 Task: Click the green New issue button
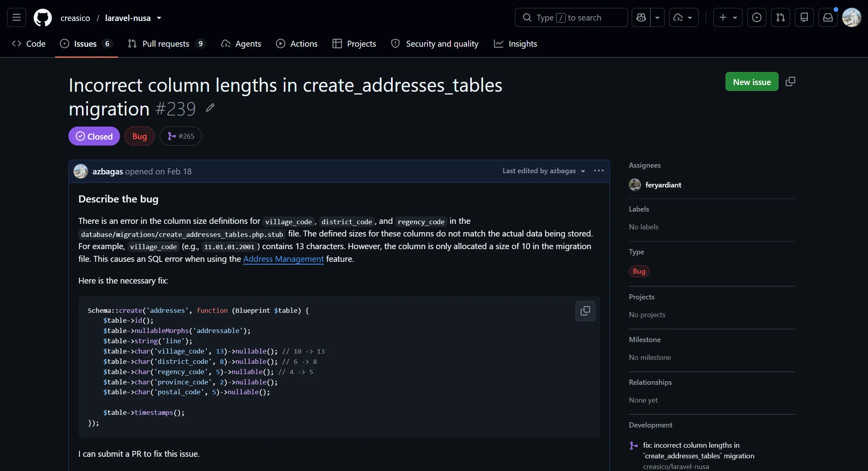tap(752, 81)
